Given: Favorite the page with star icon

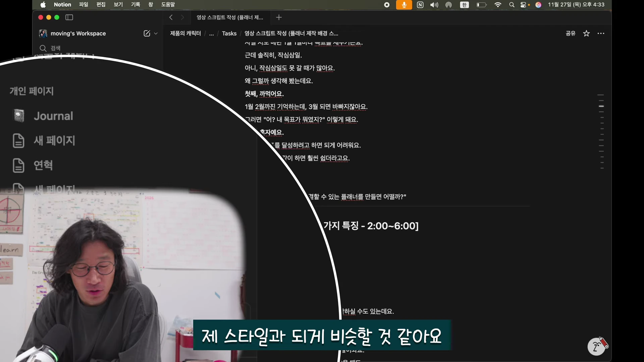Looking at the screenshot, I should coord(586,34).
